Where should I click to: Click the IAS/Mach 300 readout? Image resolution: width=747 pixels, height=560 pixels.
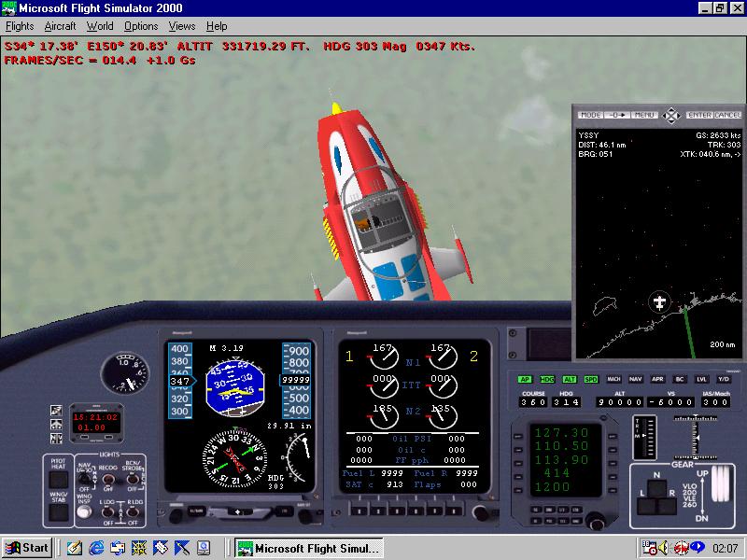(715, 402)
